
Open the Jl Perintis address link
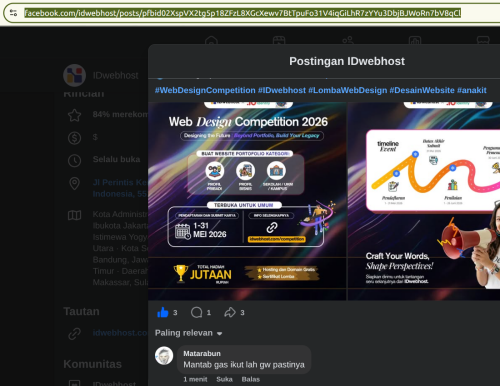(120, 188)
